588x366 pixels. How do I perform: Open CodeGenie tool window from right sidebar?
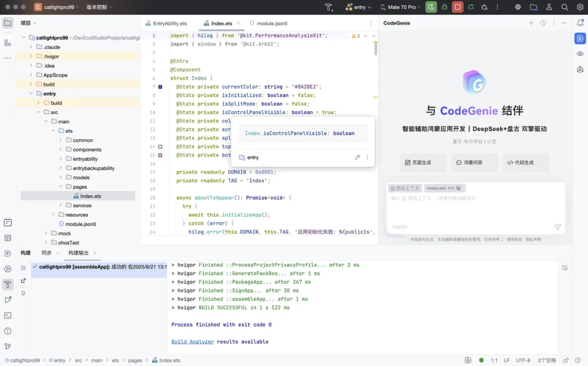(580, 38)
